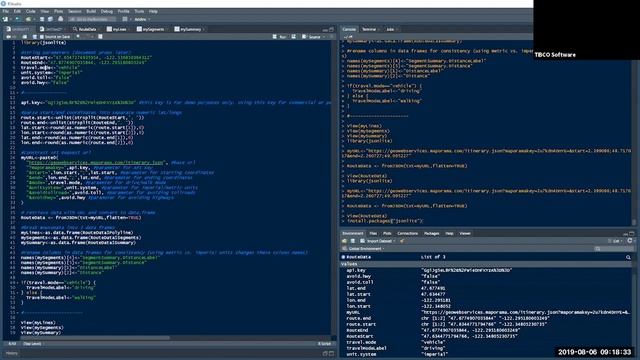Open the List view mode dropdown

point(615,241)
